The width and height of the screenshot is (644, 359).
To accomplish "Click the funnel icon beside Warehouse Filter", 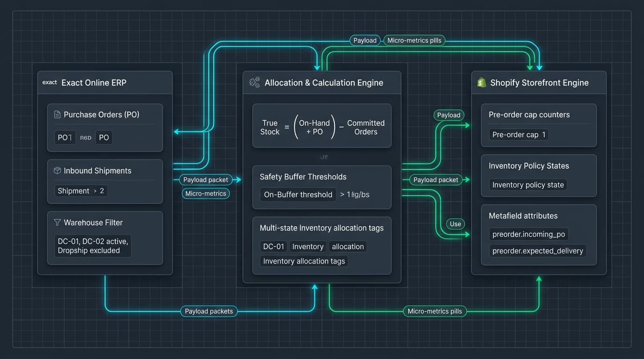I will click(57, 223).
